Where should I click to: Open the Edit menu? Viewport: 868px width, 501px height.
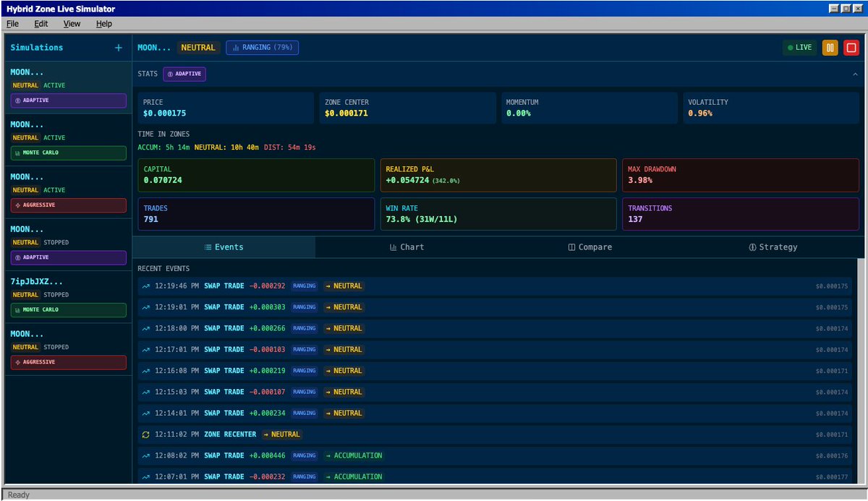(41, 23)
